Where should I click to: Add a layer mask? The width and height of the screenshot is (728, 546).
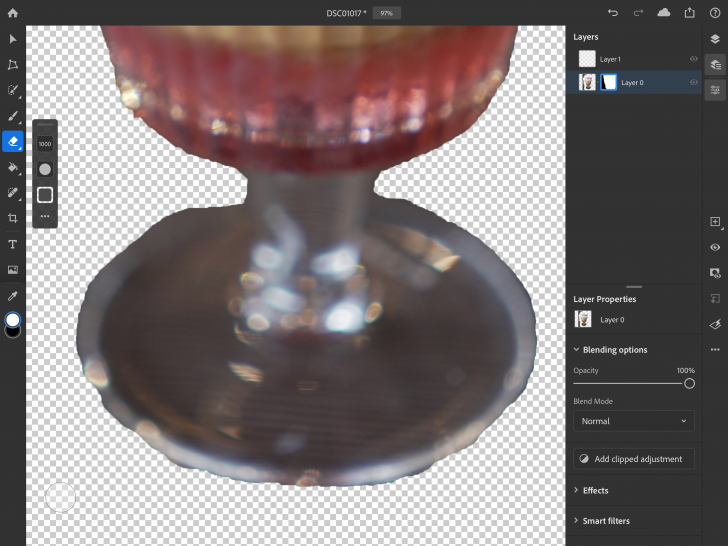pos(715,273)
